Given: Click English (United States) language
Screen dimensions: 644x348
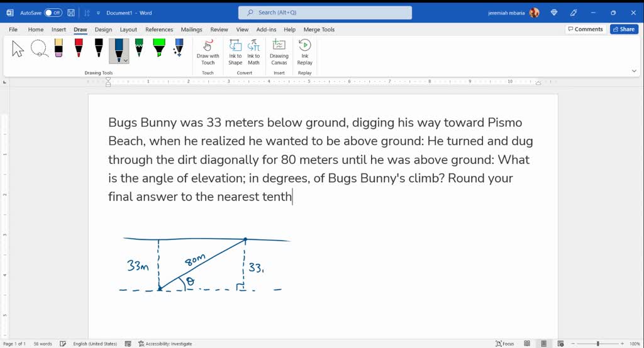Looking at the screenshot, I should (x=95, y=344).
